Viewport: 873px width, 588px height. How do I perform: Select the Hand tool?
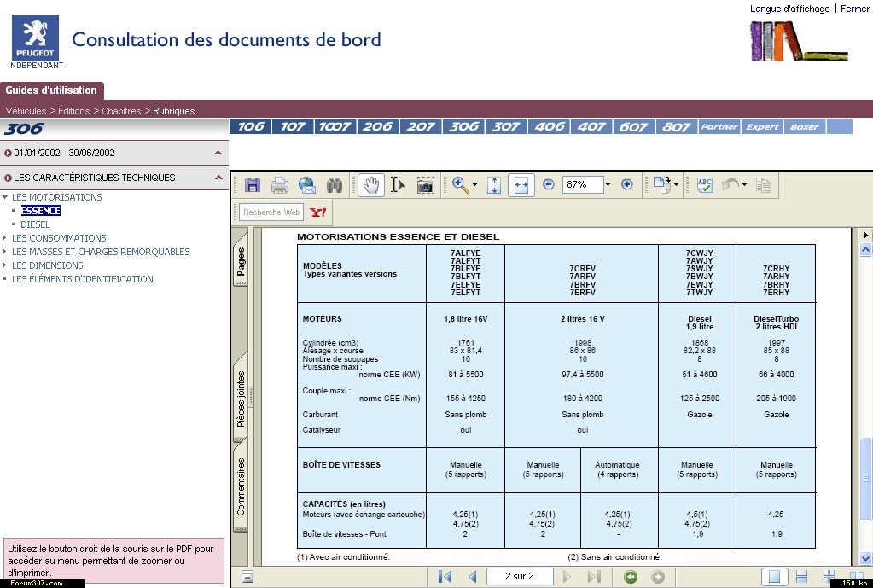coord(371,185)
